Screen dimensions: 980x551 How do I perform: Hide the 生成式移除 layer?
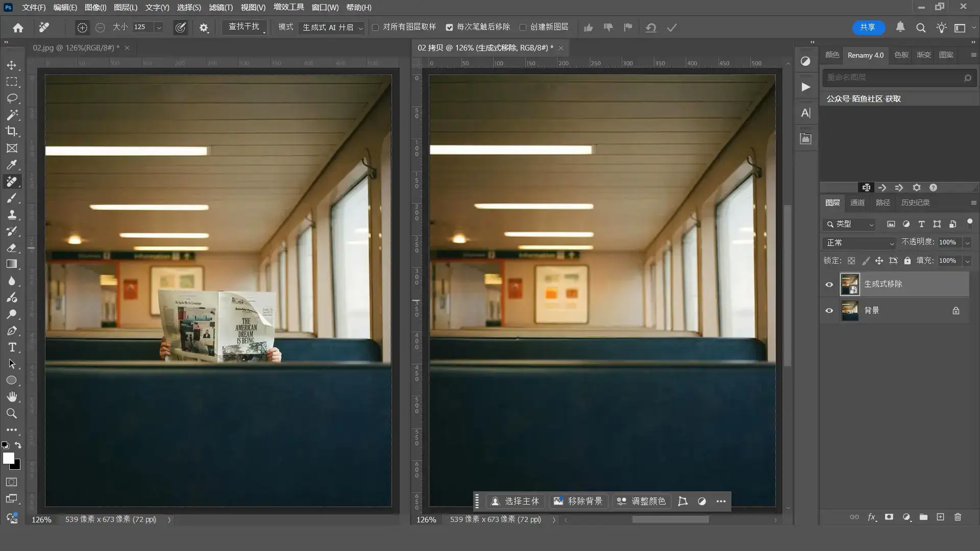click(x=829, y=285)
